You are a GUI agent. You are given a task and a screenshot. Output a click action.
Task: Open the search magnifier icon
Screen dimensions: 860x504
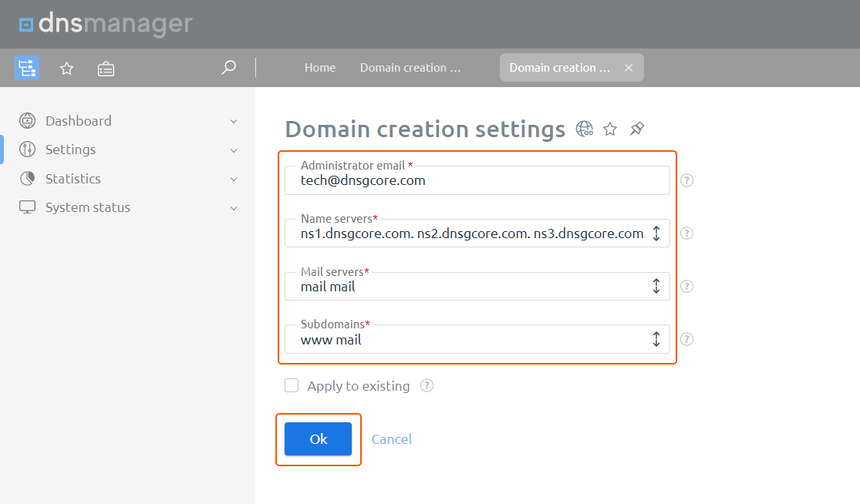[229, 67]
